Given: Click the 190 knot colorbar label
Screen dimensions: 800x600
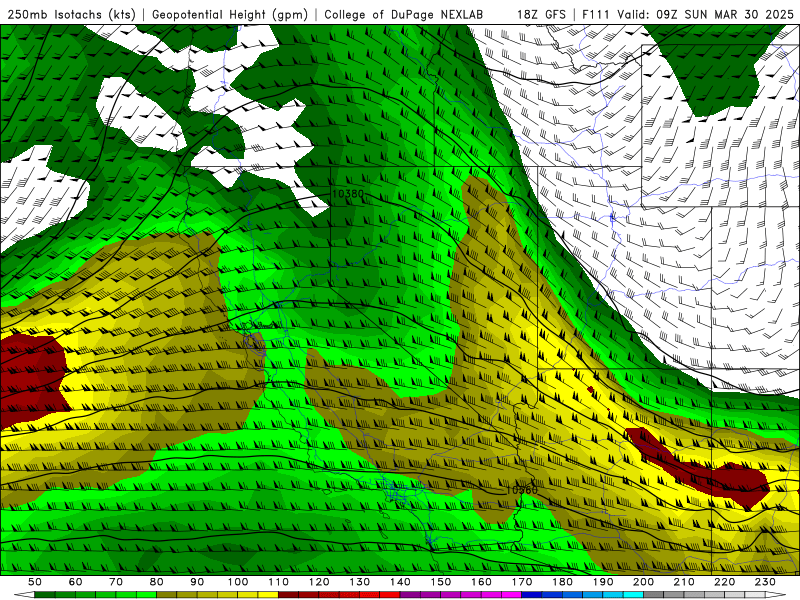Looking at the screenshot, I should pos(603,582).
